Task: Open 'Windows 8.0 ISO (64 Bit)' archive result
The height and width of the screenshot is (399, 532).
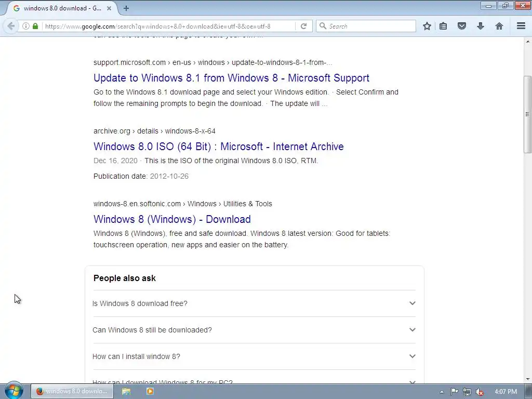Action: point(219,146)
